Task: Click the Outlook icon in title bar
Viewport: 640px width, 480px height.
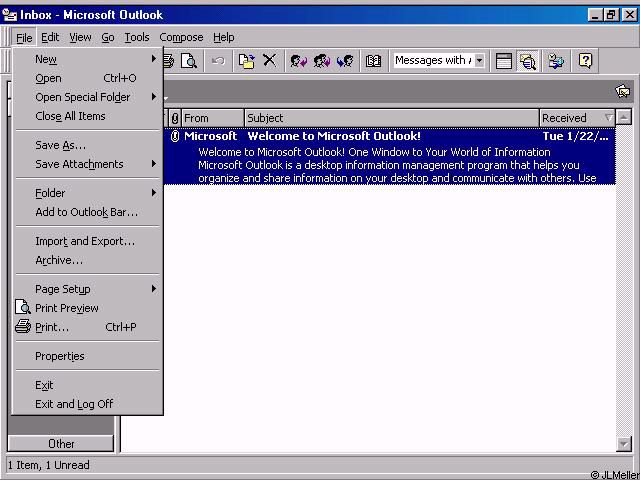Action: point(9,15)
